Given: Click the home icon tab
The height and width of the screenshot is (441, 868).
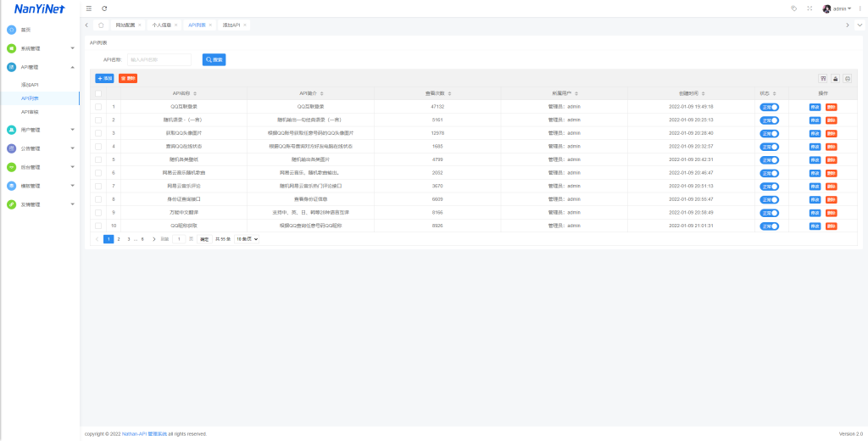Looking at the screenshot, I should [x=101, y=25].
